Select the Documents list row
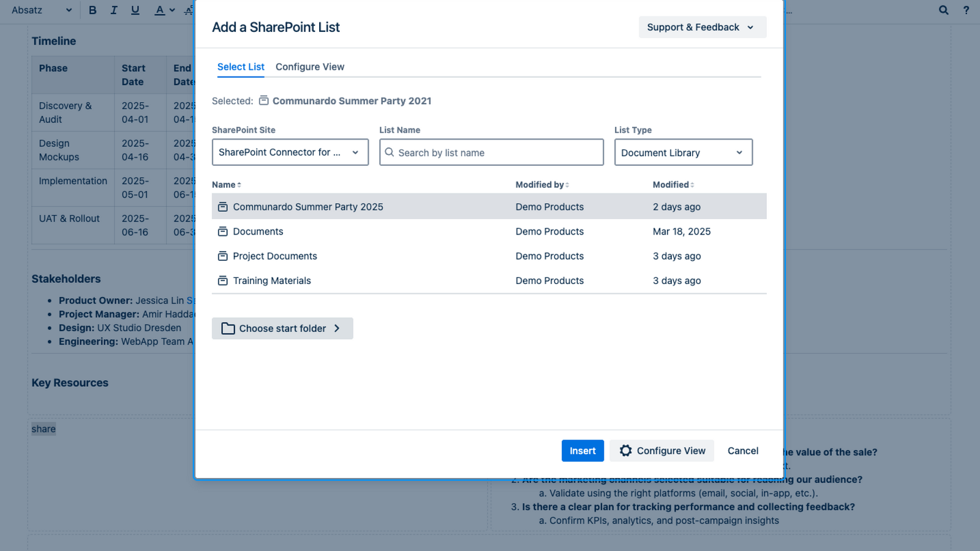 point(489,231)
